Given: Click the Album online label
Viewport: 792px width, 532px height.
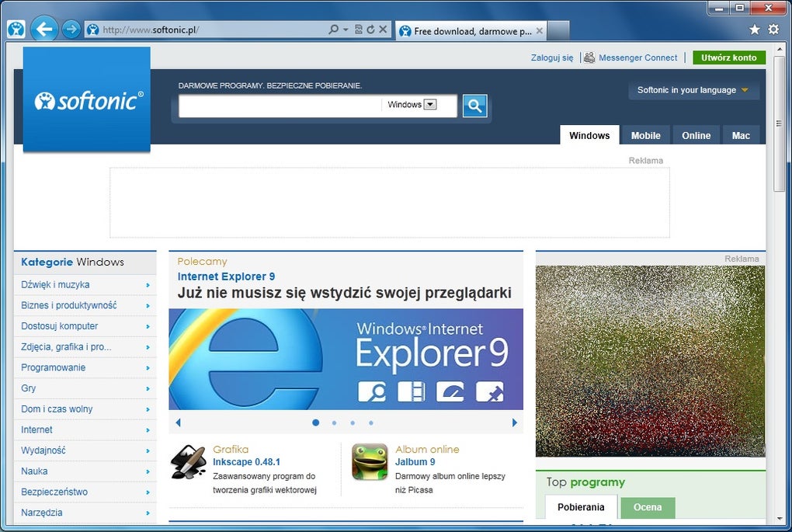Looking at the screenshot, I should coord(427,449).
